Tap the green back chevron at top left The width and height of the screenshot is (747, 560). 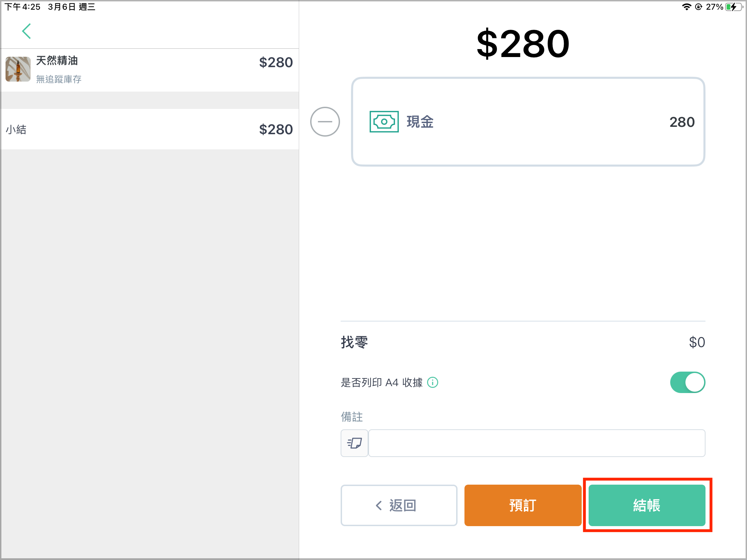[27, 31]
